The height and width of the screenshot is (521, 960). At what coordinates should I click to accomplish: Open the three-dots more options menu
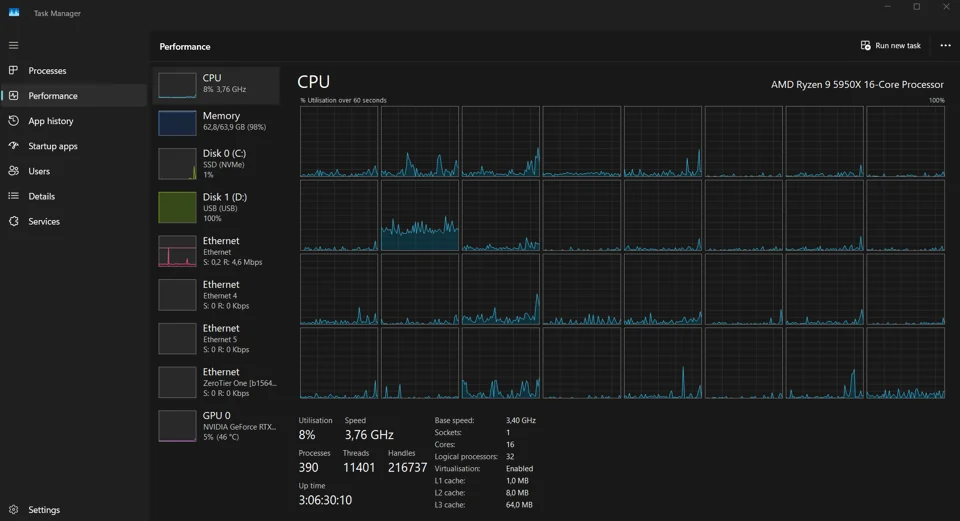945,45
